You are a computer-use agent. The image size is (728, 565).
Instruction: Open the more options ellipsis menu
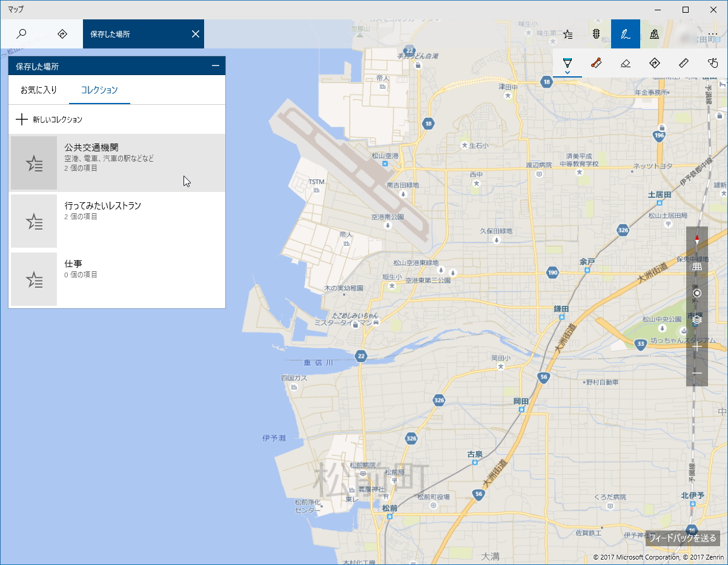point(713,34)
